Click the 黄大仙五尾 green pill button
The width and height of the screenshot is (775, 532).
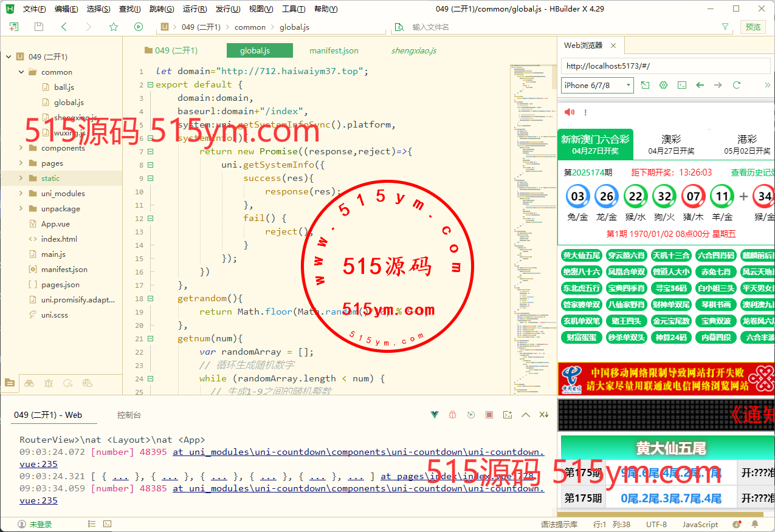coord(581,255)
